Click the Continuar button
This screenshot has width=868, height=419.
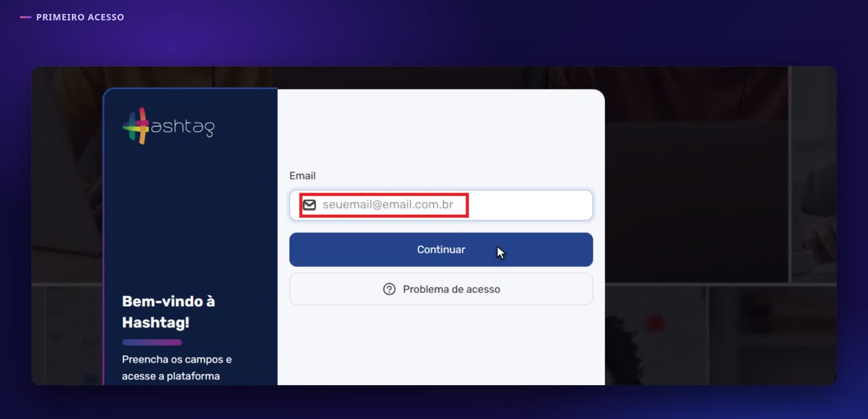click(441, 250)
